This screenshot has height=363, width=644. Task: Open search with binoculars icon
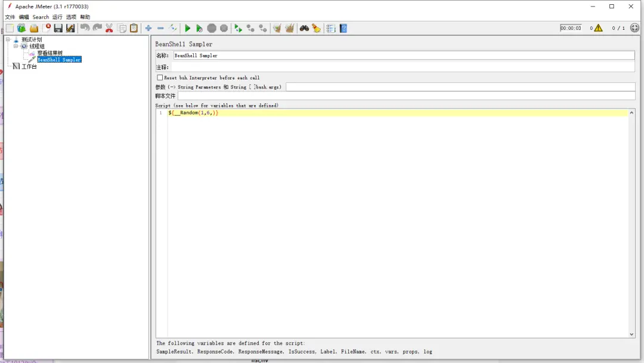coord(304,29)
